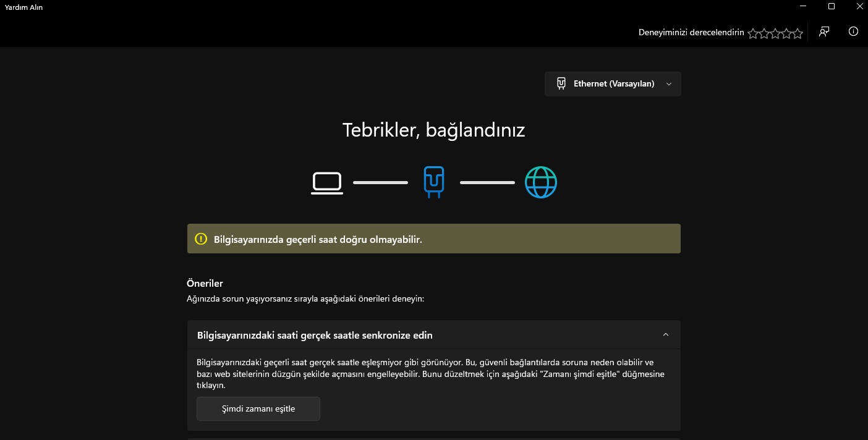This screenshot has width=868, height=440.
Task: Click the warning icon inside the yellow clock alert banner
Action: coord(200,238)
